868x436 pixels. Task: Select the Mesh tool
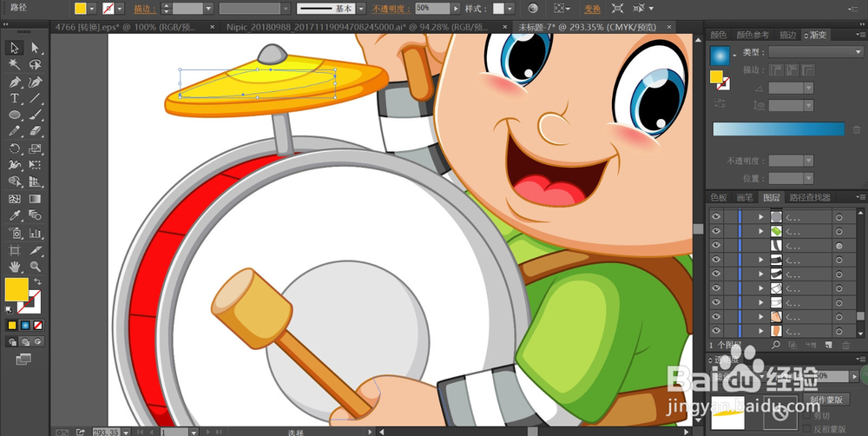click(x=15, y=199)
